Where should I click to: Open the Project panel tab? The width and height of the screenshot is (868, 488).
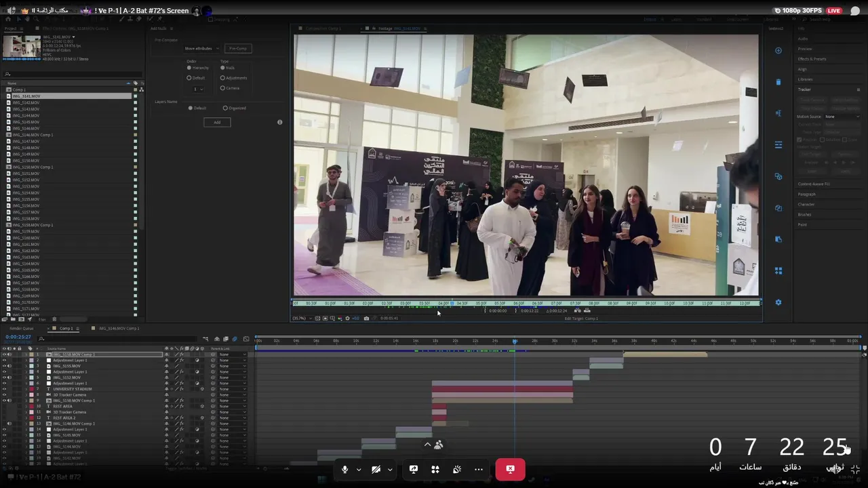(9, 28)
